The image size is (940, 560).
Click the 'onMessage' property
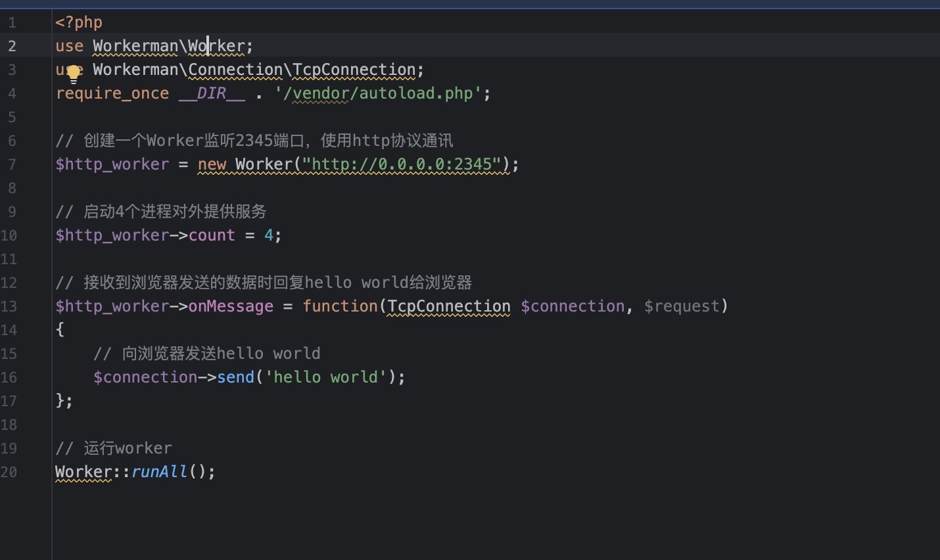coord(231,306)
